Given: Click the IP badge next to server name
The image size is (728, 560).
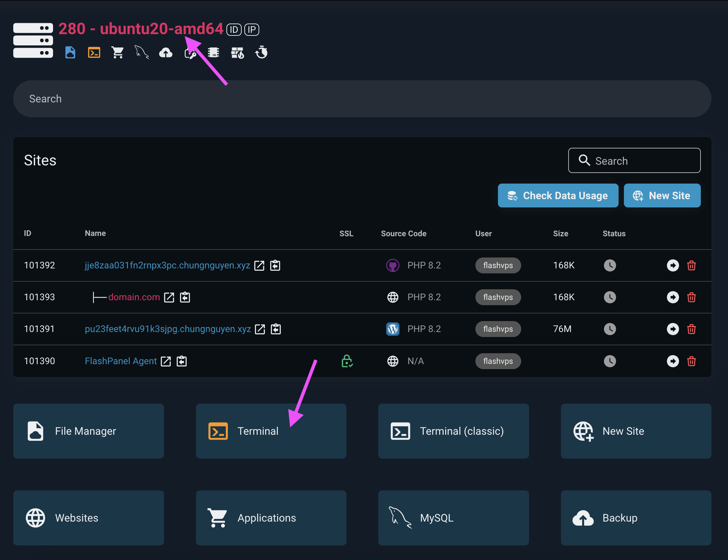Looking at the screenshot, I should [x=252, y=29].
